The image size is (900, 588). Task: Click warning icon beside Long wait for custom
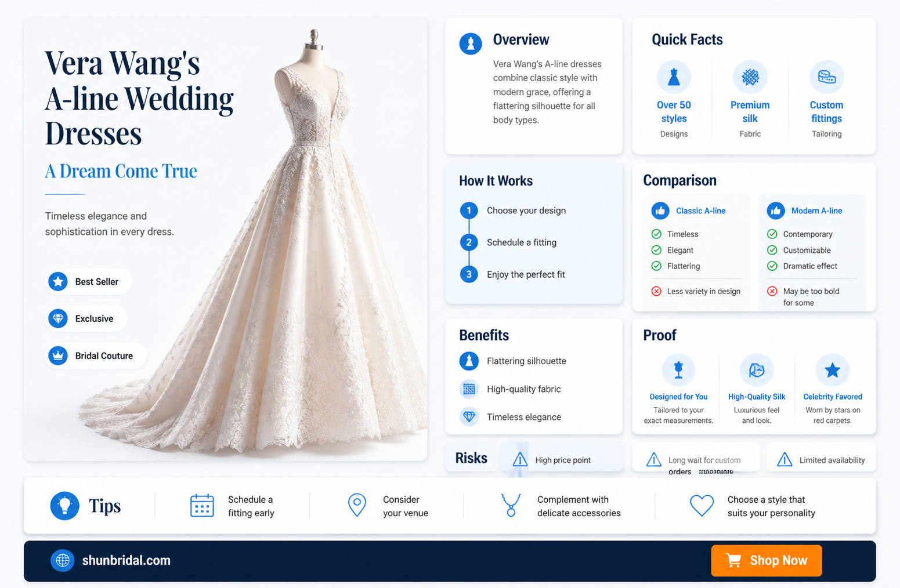[654, 459]
